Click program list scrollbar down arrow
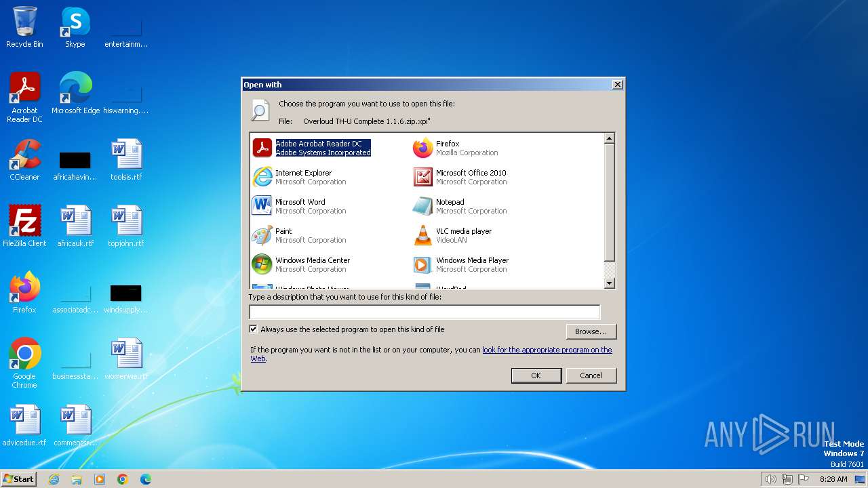The width and height of the screenshot is (868, 488). coord(609,283)
